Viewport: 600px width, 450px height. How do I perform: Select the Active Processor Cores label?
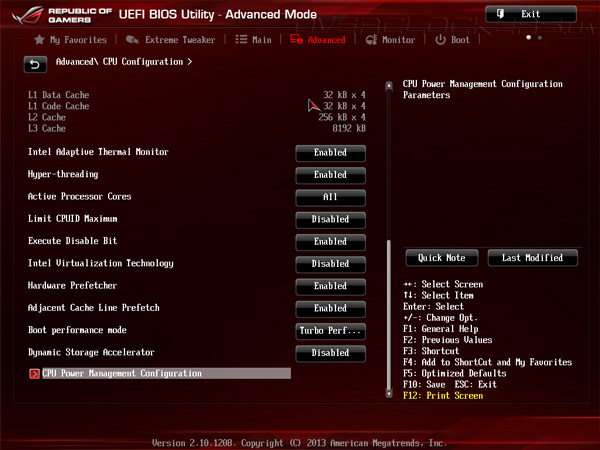(x=79, y=197)
